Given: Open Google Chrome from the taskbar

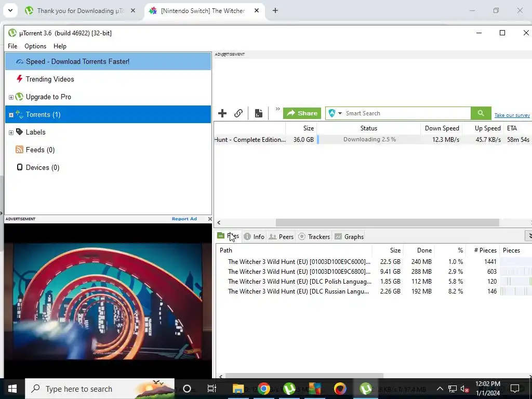Looking at the screenshot, I should pyautogui.click(x=263, y=389).
